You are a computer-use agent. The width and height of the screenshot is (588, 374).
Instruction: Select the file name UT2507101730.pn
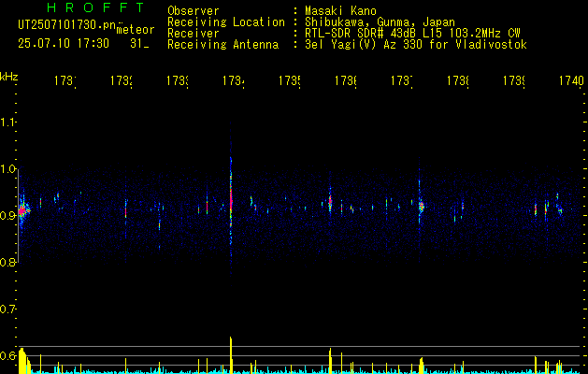(x=67, y=25)
